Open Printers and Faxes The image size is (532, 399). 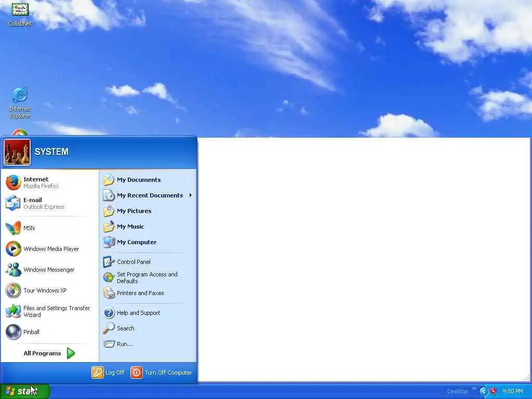point(148,293)
